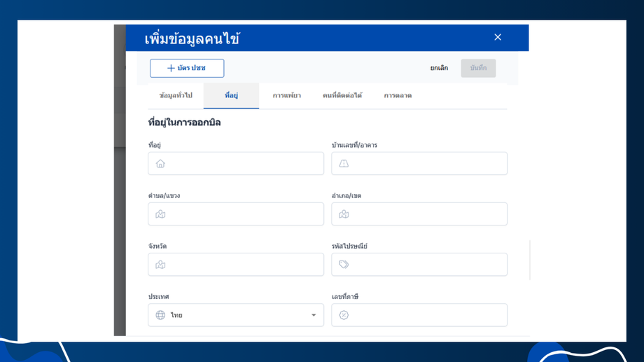This screenshot has height=362, width=644.
Task: Click the dialog's vertical scrollbar
Action: (x=530, y=260)
